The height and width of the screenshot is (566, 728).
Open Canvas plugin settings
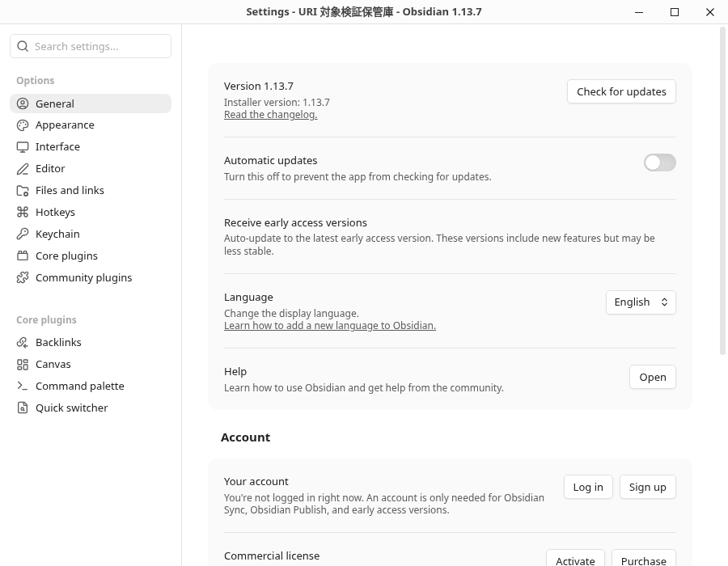pyautogui.click(x=91, y=364)
